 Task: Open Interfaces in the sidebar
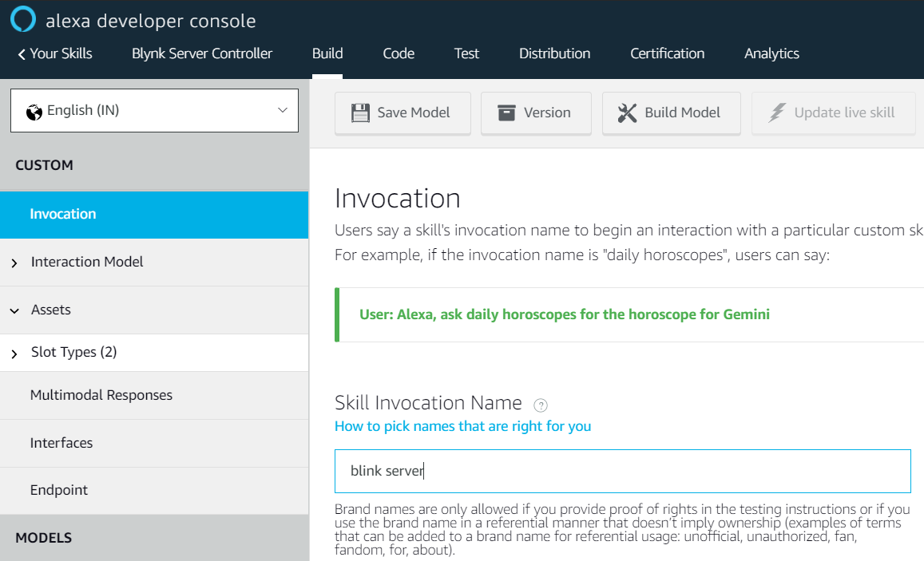(x=154, y=443)
